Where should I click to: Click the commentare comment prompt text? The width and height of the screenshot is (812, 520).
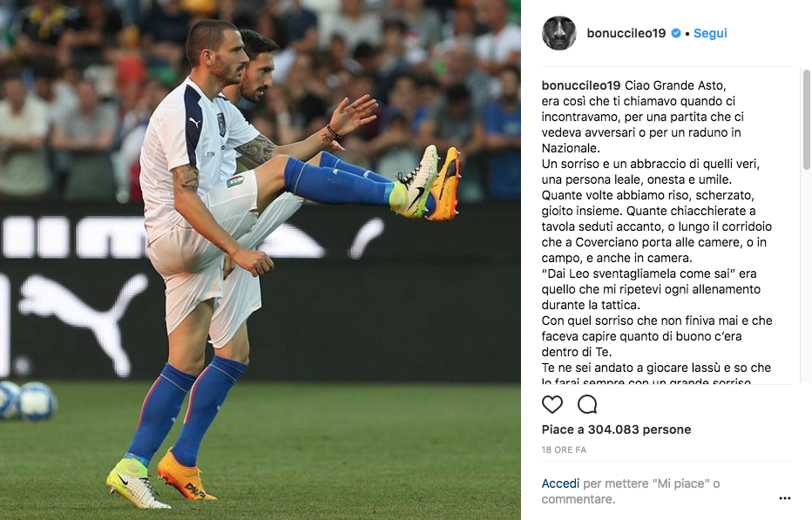click(579, 499)
